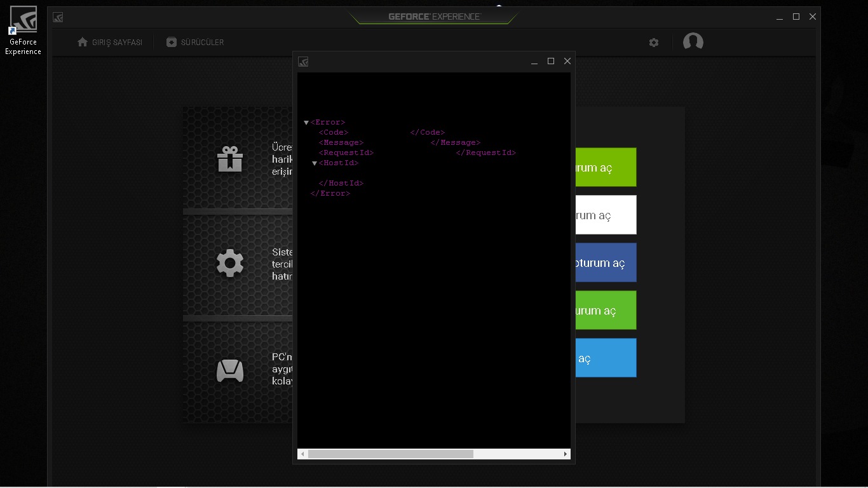Click the lower green sign-in button
The width and height of the screenshot is (868, 488).
pos(606,310)
